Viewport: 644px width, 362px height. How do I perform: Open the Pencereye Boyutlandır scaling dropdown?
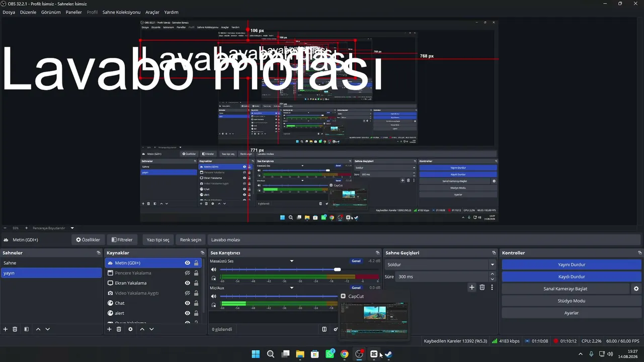72,228
